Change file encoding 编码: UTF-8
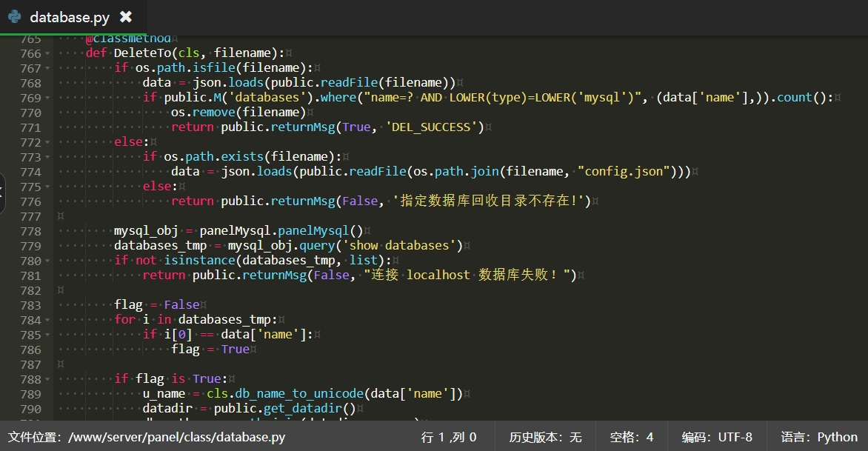 point(717,437)
